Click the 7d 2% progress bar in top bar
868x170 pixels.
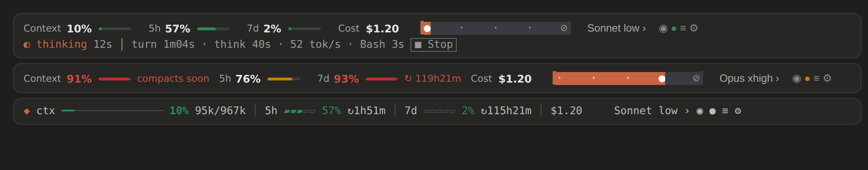(305, 29)
